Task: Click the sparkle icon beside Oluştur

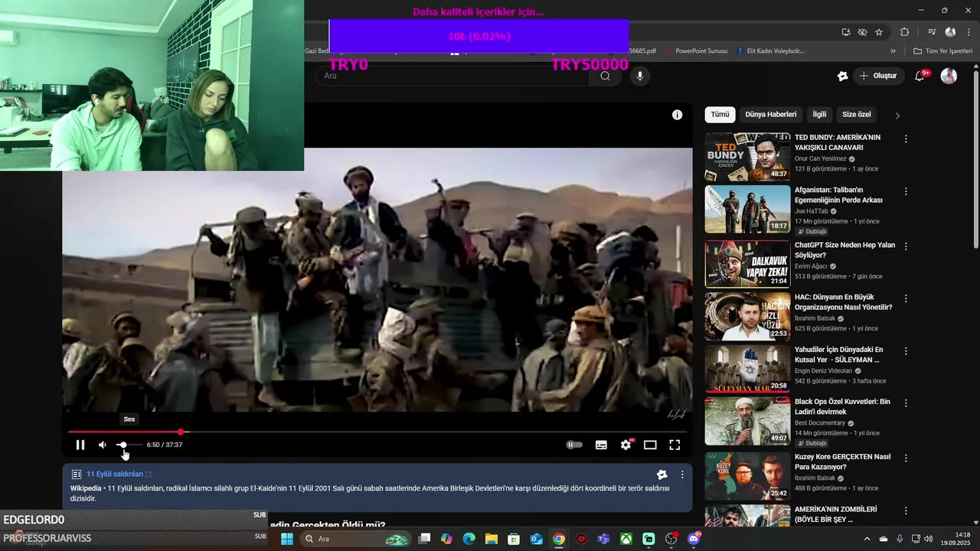Action: 842,76
